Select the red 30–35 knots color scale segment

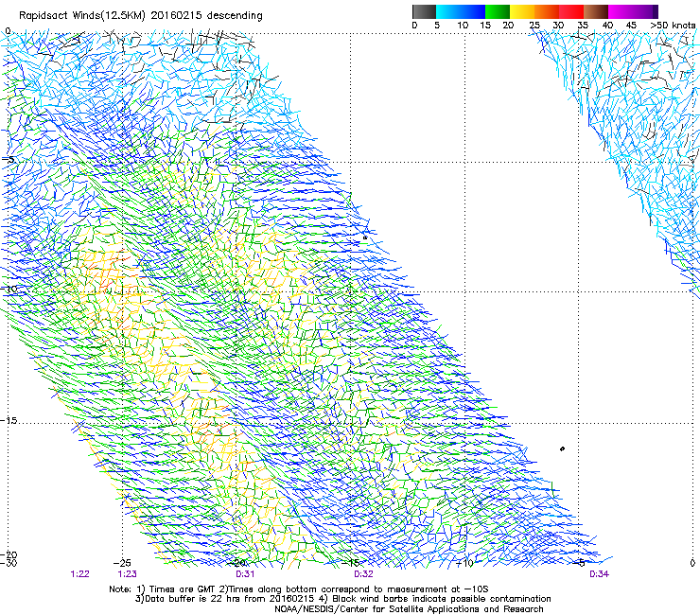(571, 11)
